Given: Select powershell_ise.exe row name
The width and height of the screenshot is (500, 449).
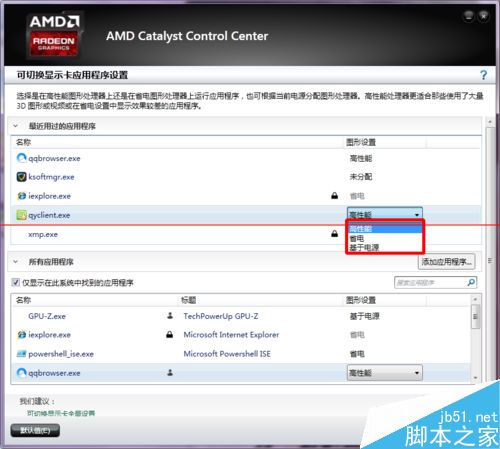Looking at the screenshot, I should point(61,354).
